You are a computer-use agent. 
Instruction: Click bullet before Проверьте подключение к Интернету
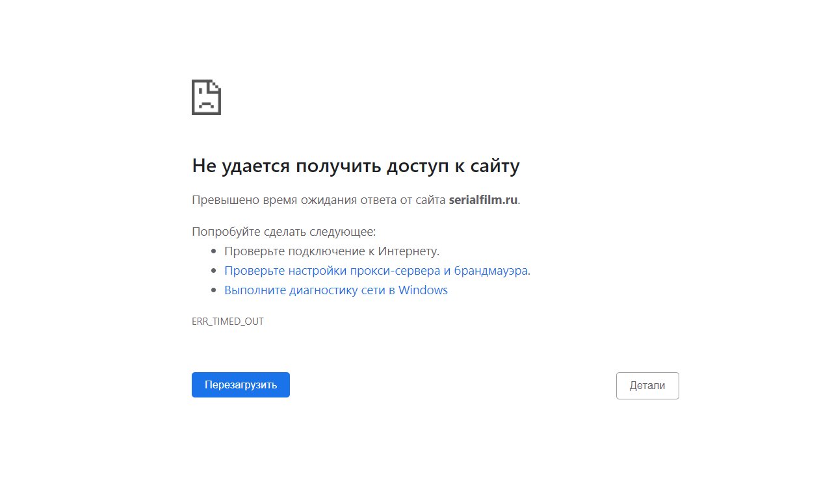[x=214, y=251]
